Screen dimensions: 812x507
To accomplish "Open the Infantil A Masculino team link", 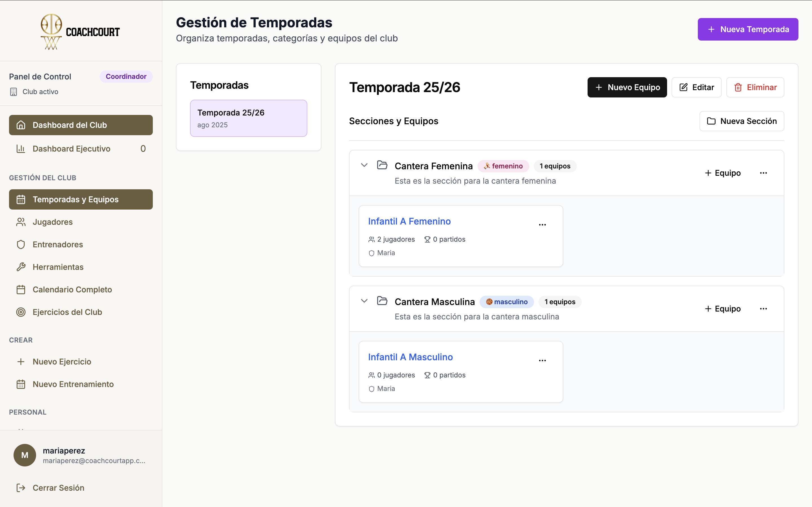I will 410,357.
